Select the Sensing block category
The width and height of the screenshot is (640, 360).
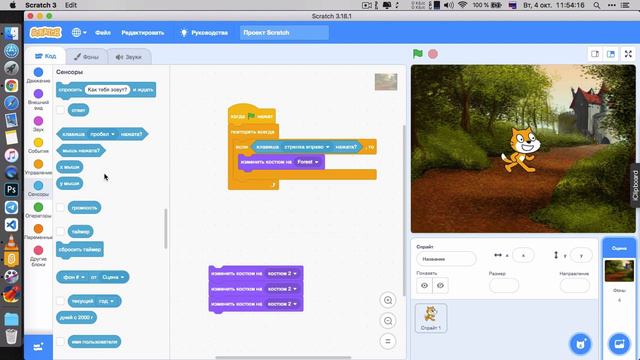(x=38, y=189)
